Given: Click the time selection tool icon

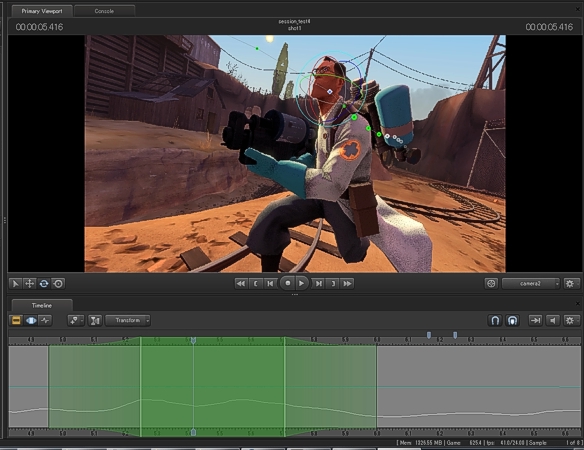Looking at the screenshot, I should 95,320.
